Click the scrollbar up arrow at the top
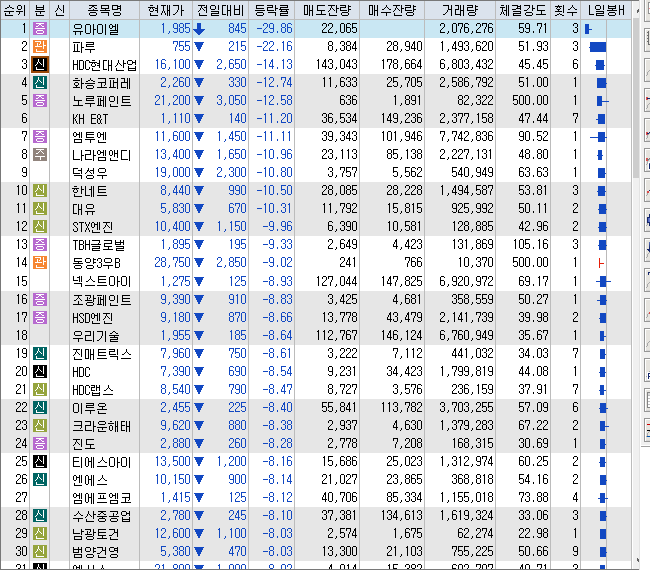This screenshot has width=650, height=570. click(x=637, y=9)
